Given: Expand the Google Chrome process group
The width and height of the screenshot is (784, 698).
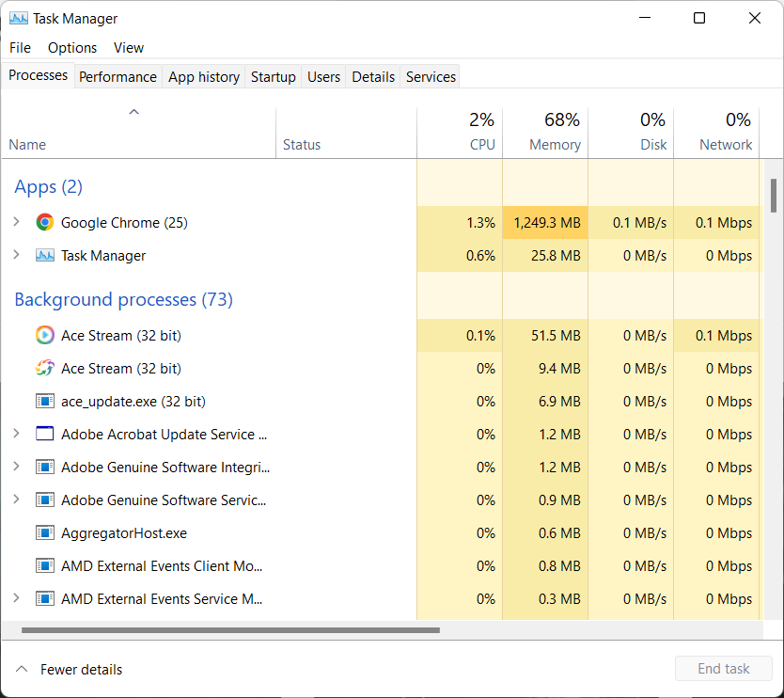Looking at the screenshot, I should pos(16,223).
